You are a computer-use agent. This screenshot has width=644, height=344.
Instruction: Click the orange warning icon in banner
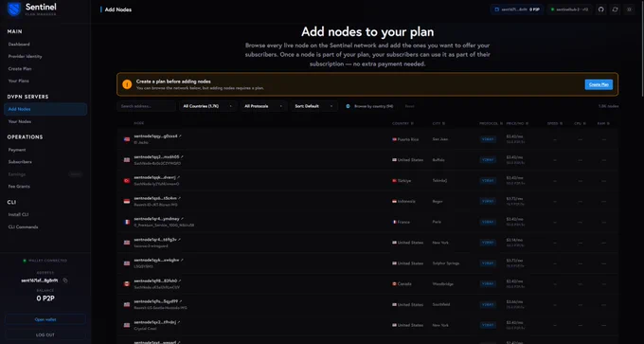(127, 84)
